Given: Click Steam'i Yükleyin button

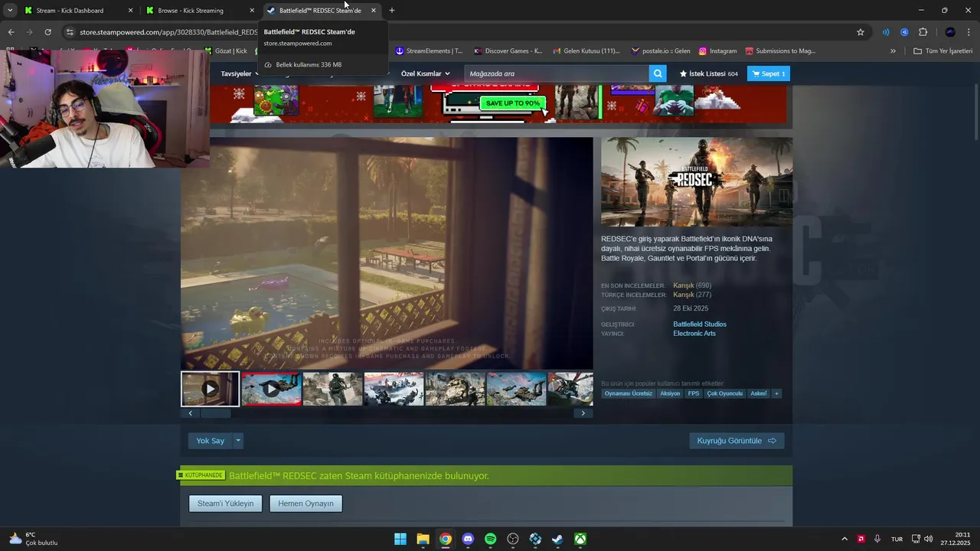Looking at the screenshot, I should click(x=226, y=504).
